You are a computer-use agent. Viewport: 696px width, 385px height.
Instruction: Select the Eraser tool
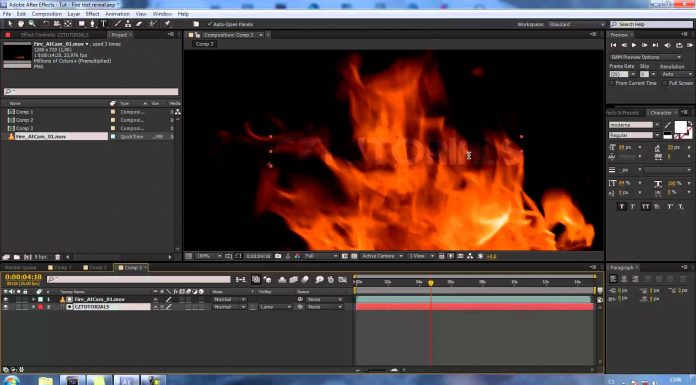(139, 24)
